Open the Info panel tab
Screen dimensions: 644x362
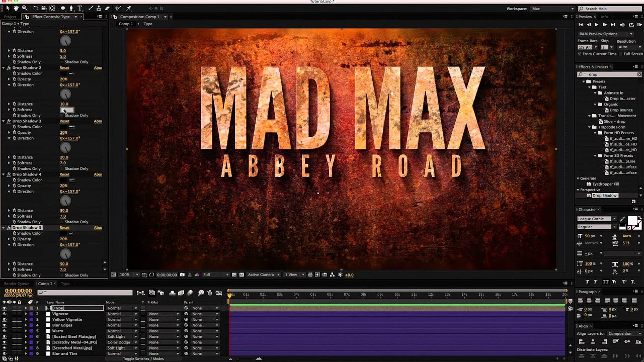pyautogui.click(x=605, y=17)
